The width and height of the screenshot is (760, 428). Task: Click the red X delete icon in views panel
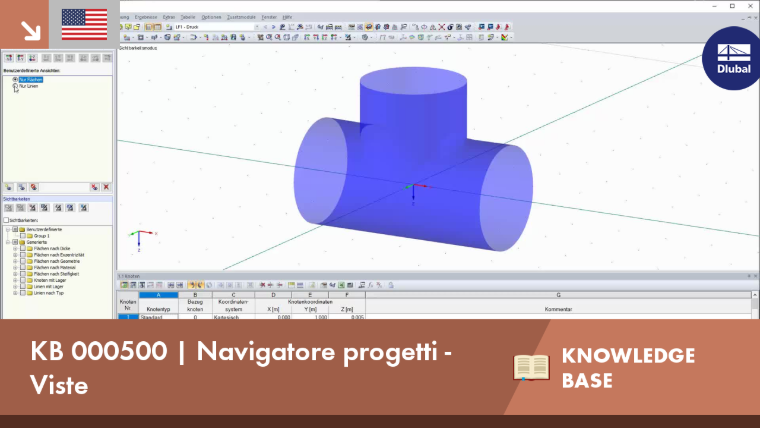(x=106, y=187)
